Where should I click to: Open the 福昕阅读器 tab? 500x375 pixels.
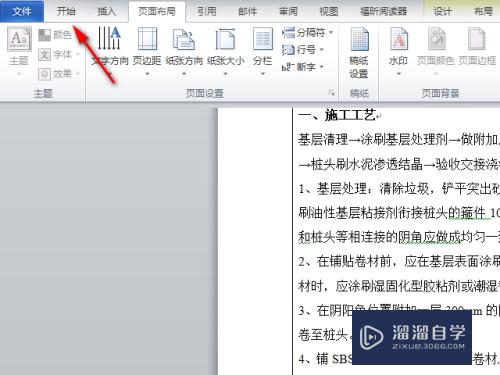pos(383,11)
